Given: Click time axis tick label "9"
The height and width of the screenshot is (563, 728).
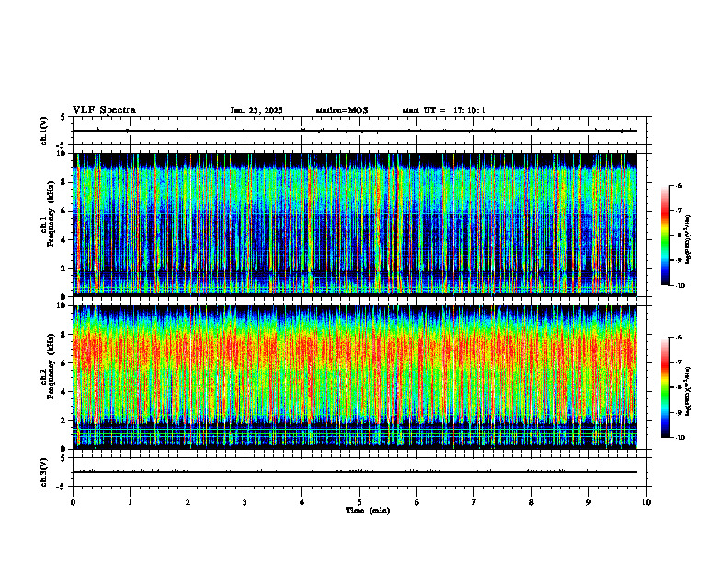Looking at the screenshot, I should click(x=588, y=502).
